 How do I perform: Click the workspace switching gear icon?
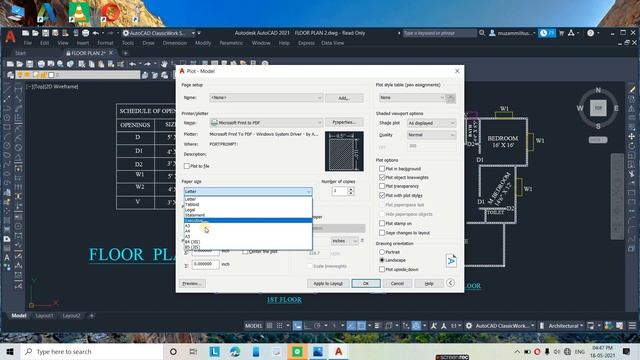click(469, 326)
